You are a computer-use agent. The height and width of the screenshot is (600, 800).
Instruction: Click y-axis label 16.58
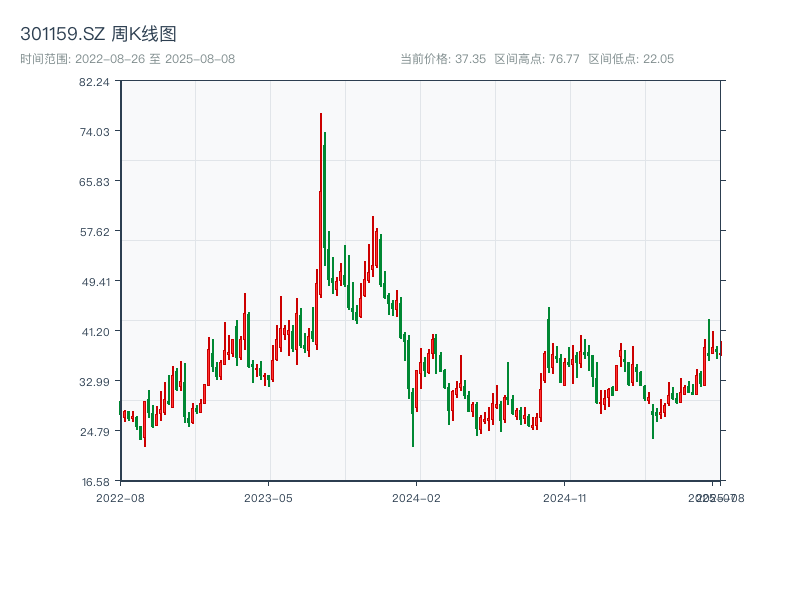point(95,482)
